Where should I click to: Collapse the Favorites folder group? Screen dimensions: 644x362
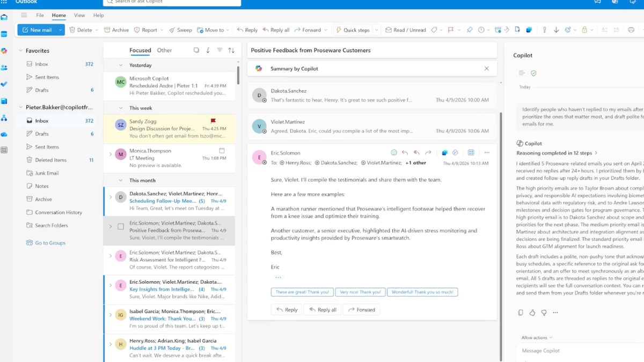(x=20, y=51)
